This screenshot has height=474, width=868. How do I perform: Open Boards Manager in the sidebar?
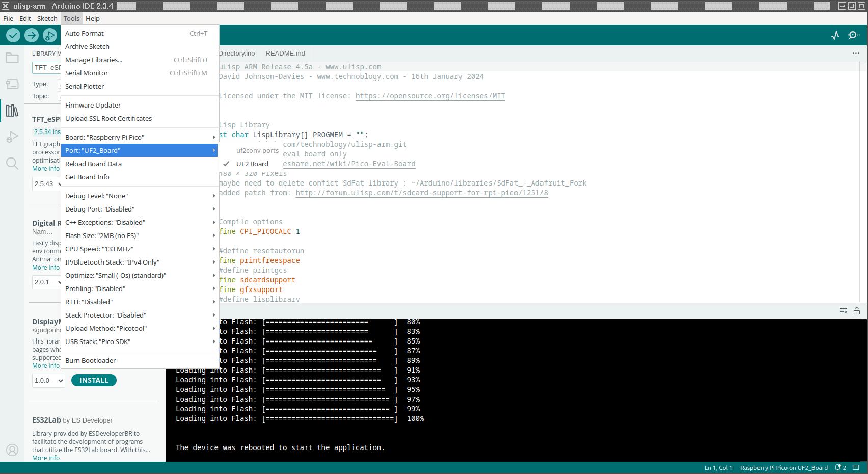tap(12, 84)
